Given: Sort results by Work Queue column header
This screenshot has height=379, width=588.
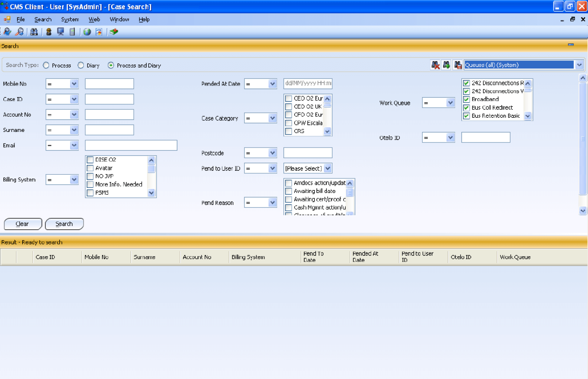Looking at the screenshot, I should (x=542, y=257).
